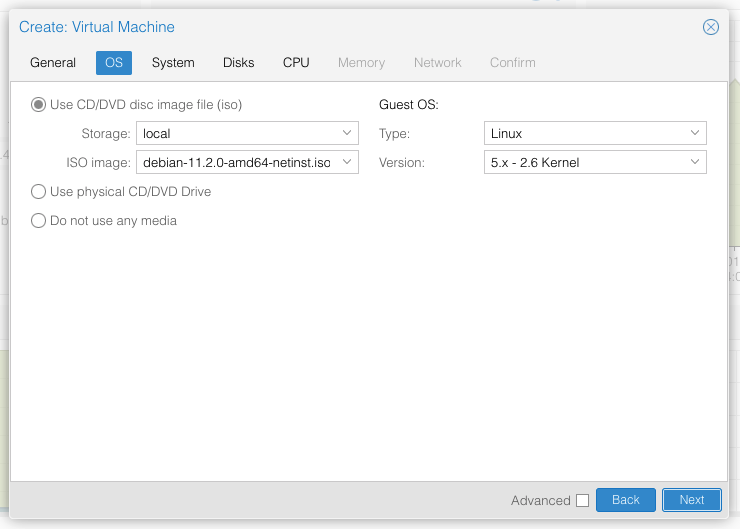Open the kernel Version dropdown
This screenshot has height=529, width=740.
[695, 162]
